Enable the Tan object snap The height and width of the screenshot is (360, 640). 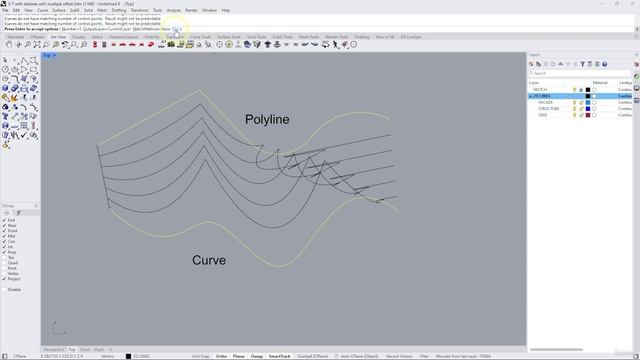[x=4, y=258]
